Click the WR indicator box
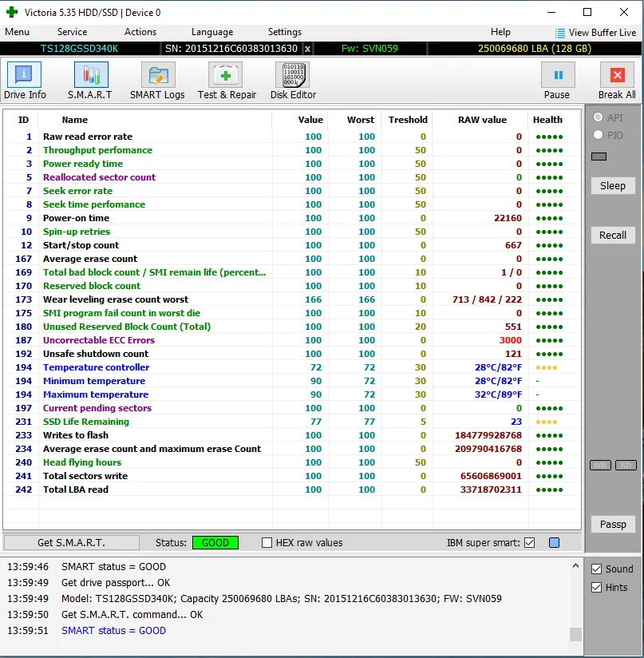 [600, 465]
